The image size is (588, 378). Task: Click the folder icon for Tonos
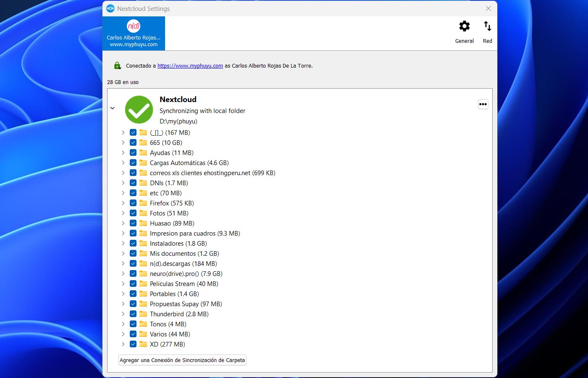pyautogui.click(x=143, y=324)
